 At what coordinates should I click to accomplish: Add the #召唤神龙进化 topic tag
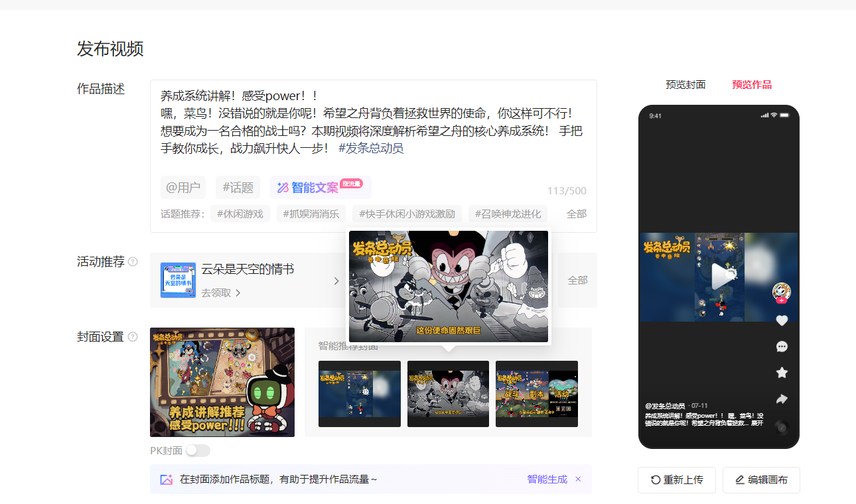(508, 214)
